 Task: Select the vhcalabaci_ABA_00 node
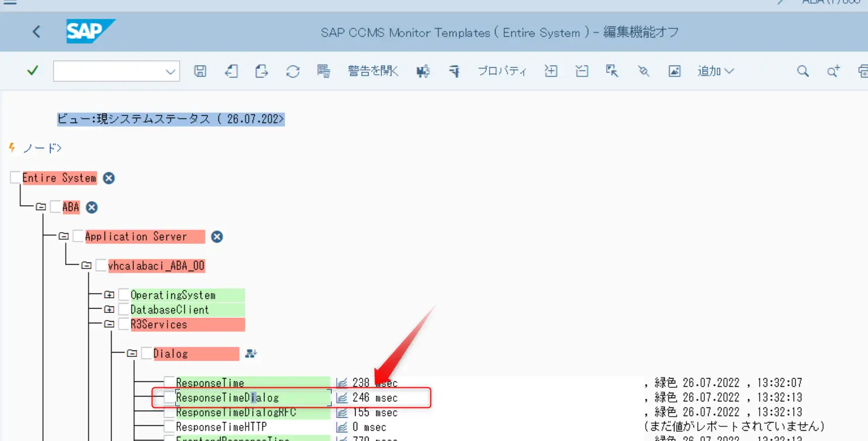click(x=156, y=266)
